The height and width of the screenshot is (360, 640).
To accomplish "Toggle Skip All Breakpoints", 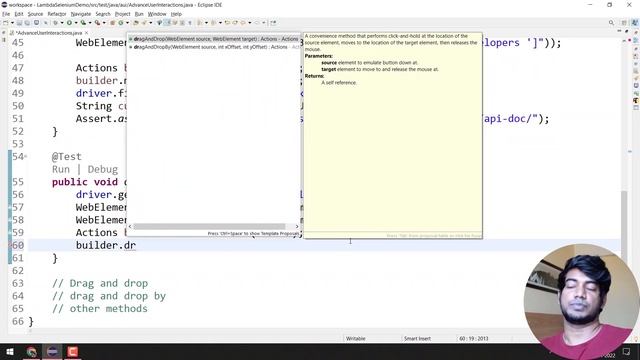I will 46,22.
